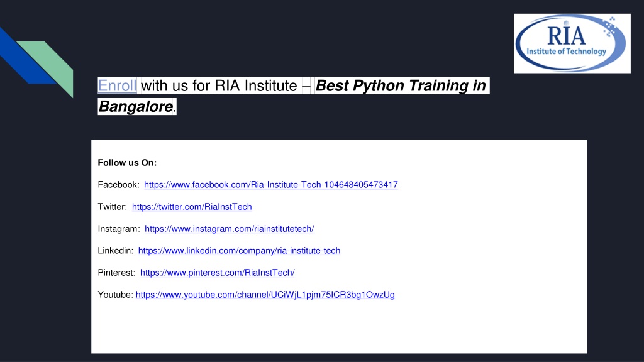Click the 'Best Python Training in' title text
This screenshot has height=362, width=644.
tap(401, 85)
